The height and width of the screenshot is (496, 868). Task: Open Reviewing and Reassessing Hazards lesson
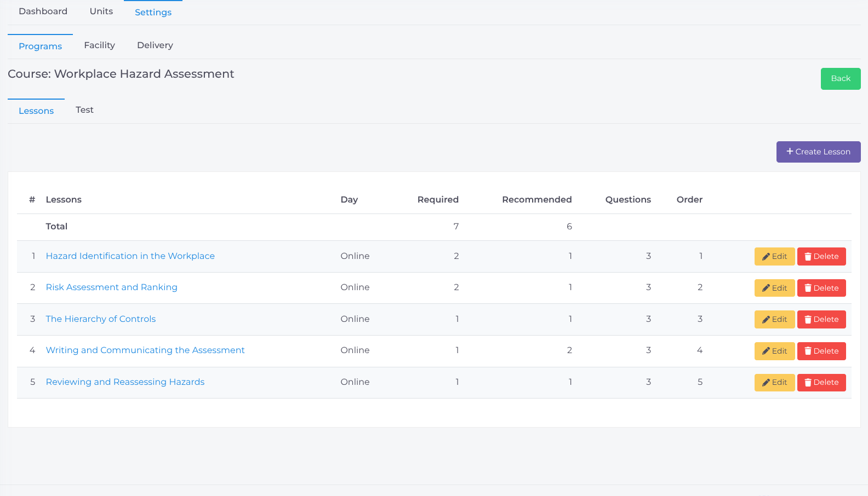[x=125, y=382]
